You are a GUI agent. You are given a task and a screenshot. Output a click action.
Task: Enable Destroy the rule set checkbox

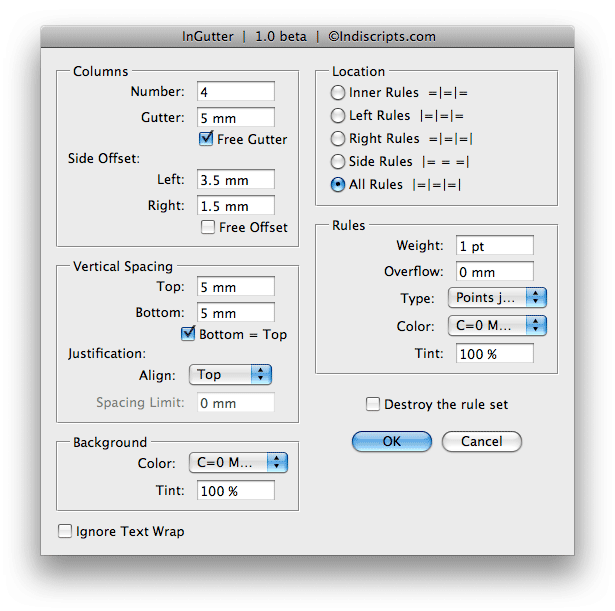373,404
